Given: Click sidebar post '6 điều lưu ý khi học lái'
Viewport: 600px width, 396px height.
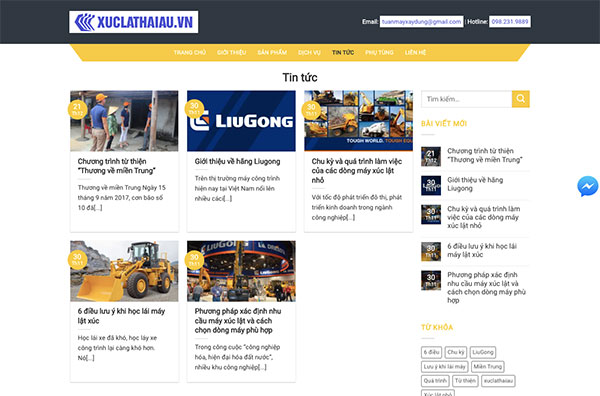Looking at the screenshot, I should pyautogui.click(x=482, y=250).
